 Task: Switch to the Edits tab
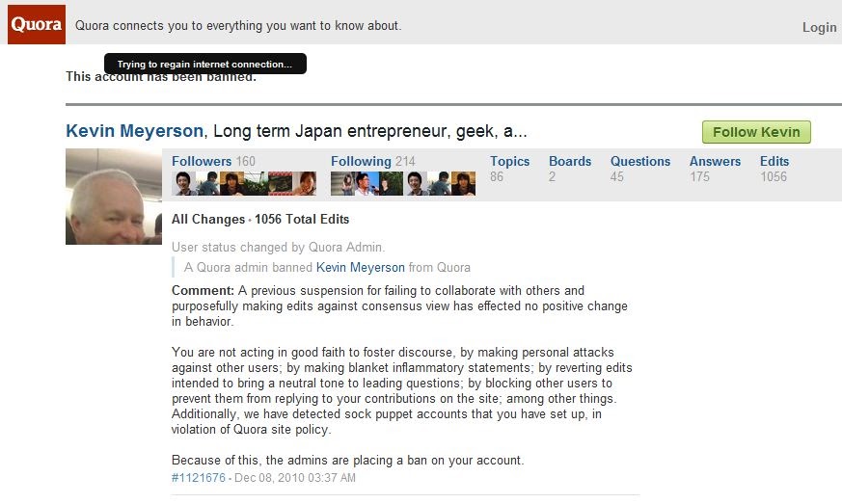click(774, 161)
